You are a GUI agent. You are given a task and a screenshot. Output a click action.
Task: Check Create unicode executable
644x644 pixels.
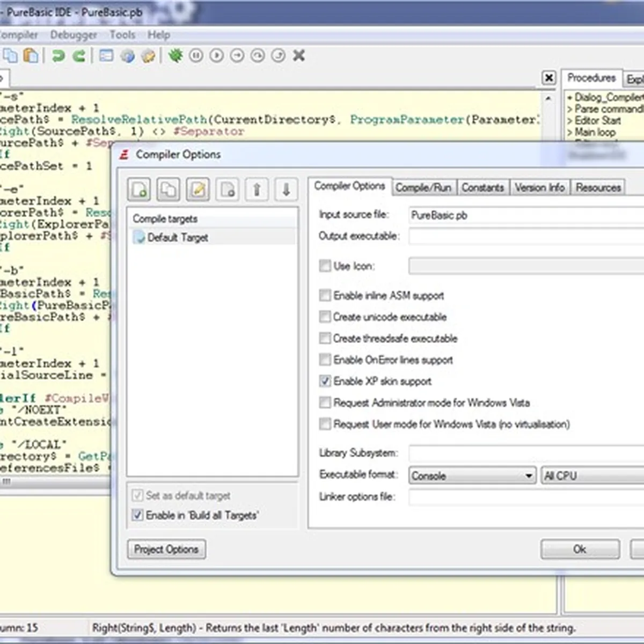point(325,317)
